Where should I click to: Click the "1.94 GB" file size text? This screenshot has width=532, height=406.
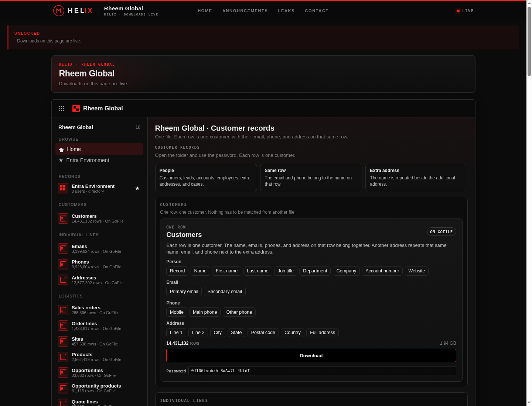[x=448, y=343]
